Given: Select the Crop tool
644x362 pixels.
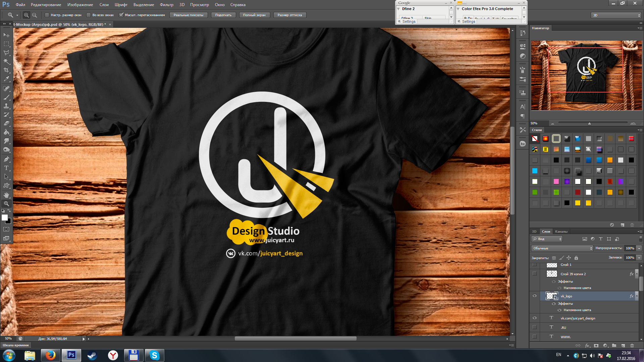Looking at the screenshot, I should click(6, 70).
